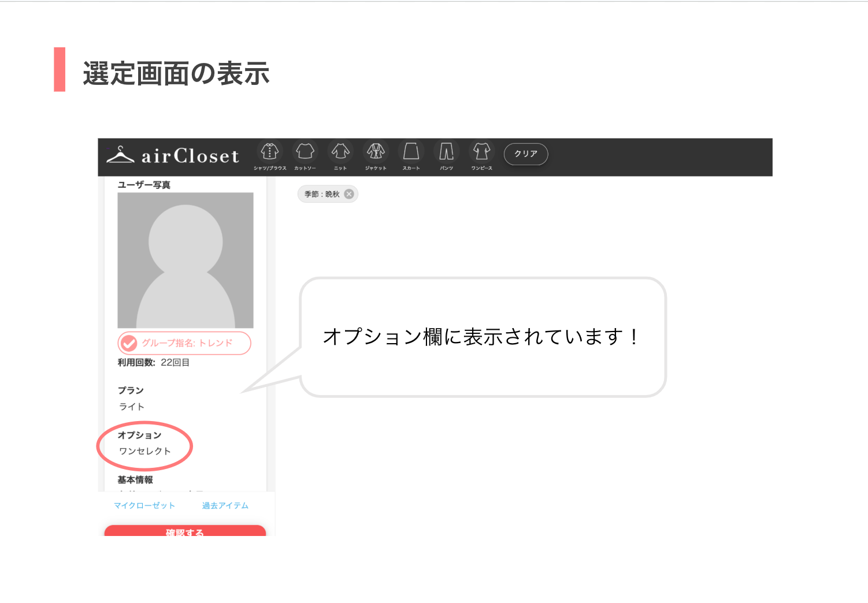Choose the ワンピース dress icon

(x=481, y=152)
